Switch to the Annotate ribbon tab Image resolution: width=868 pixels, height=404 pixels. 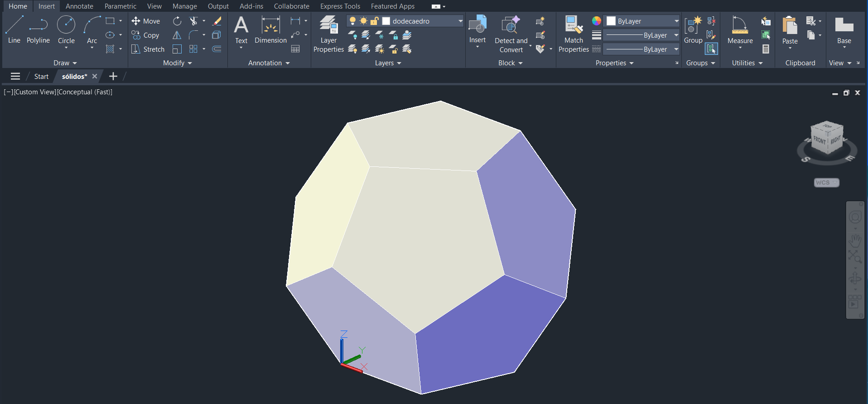(x=79, y=6)
